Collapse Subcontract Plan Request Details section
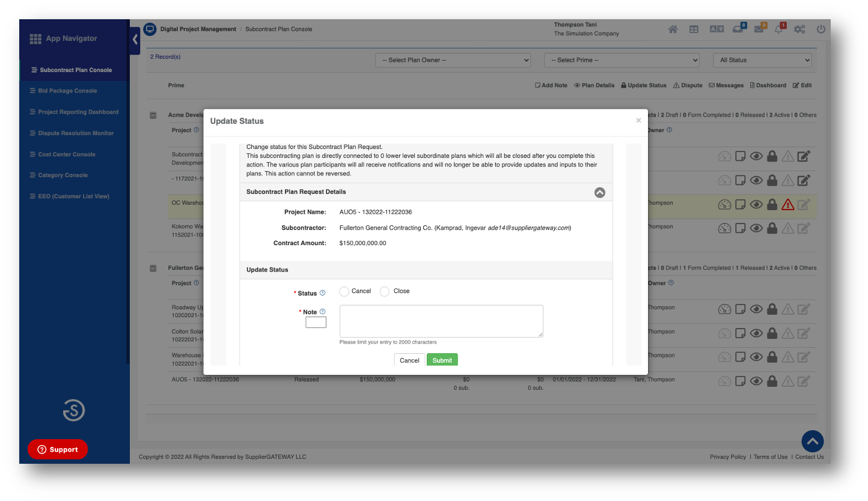Screen dimensions: 868x501 [599, 192]
